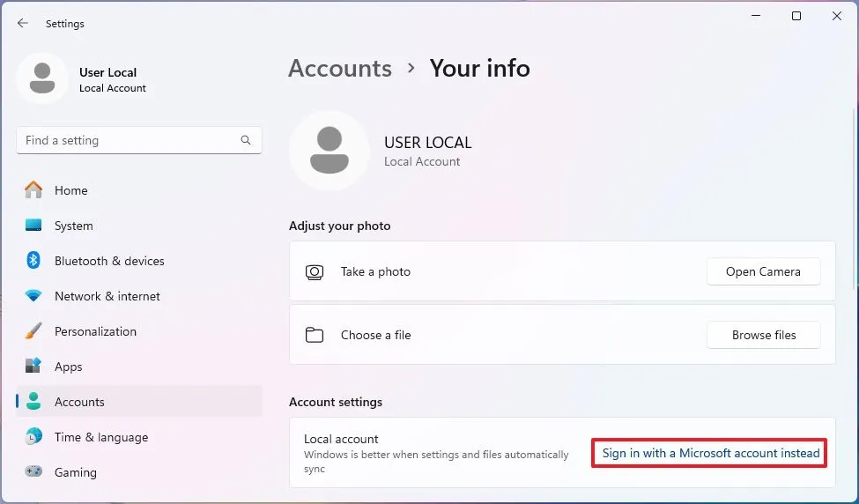Click the Personalization paintbrush icon

[x=33, y=331]
